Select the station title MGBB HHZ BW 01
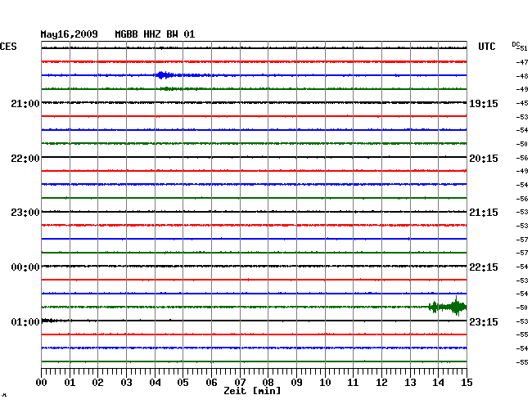532x404 pixels. tap(155, 34)
